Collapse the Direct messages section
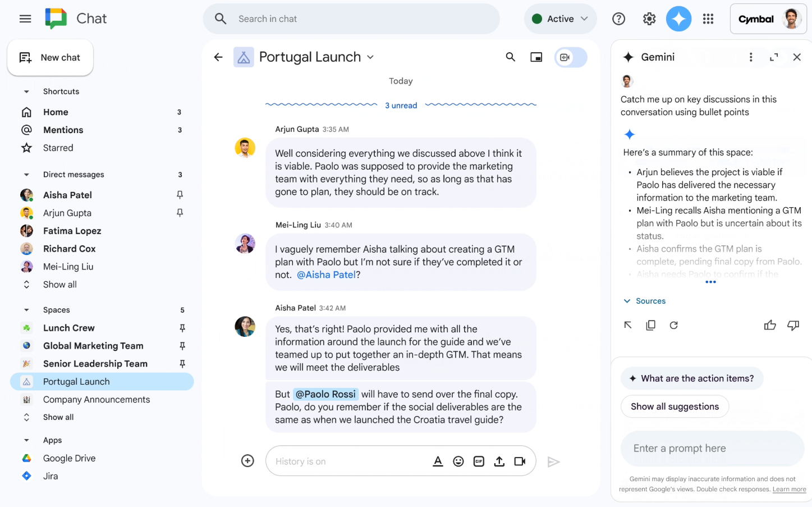 (x=26, y=175)
